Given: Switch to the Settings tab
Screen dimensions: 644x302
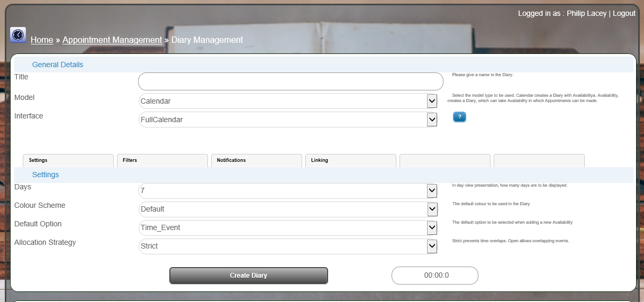Looking at the screenshot, I should (68, 160).
